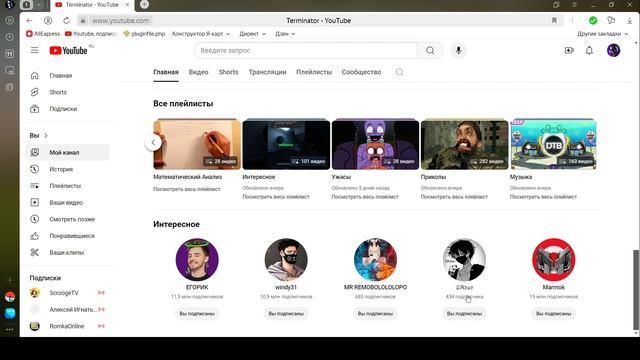Screen dimensions: 640x360
Task: Open the pluginfile.php bookmark
Action: click(144, 34)
